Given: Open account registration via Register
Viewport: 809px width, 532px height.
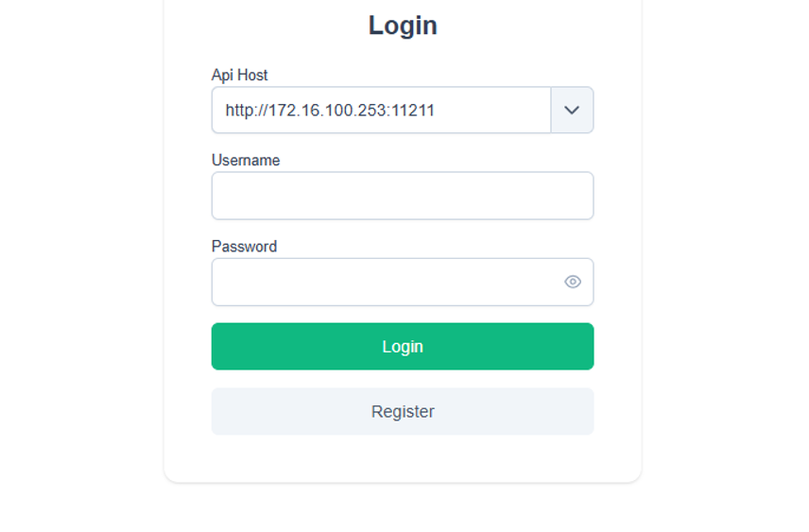Looking at the screenshot, I should point(403,412).
